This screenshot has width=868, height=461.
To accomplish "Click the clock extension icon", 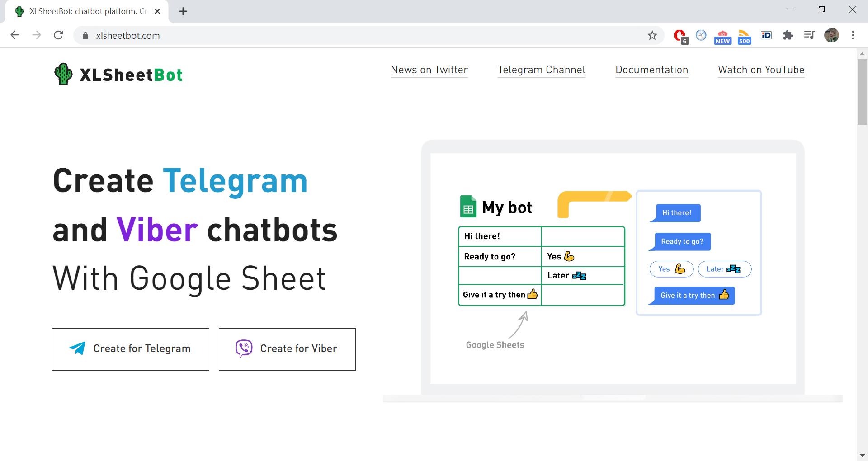I will point(701,35).
